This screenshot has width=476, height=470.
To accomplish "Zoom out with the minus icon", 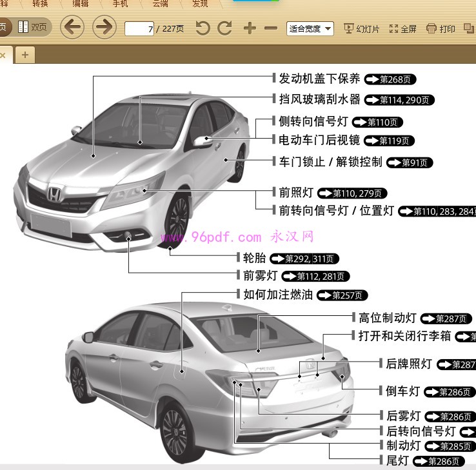I will [271, 28].
